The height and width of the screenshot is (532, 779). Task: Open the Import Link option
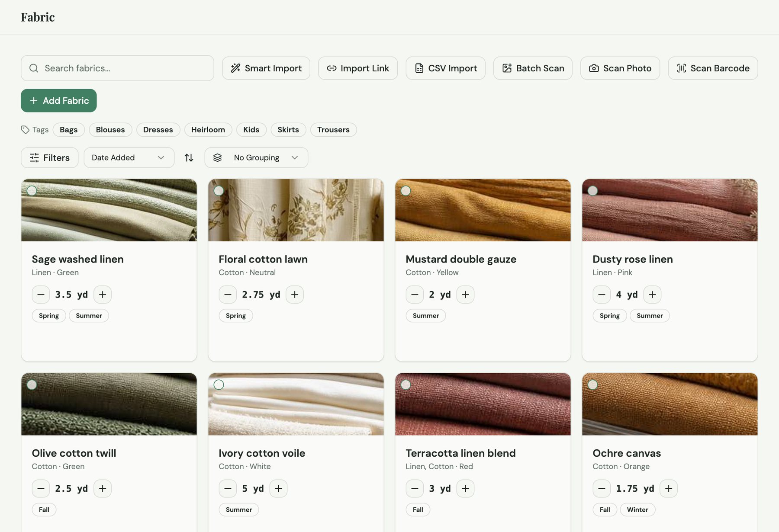point(358,68)
